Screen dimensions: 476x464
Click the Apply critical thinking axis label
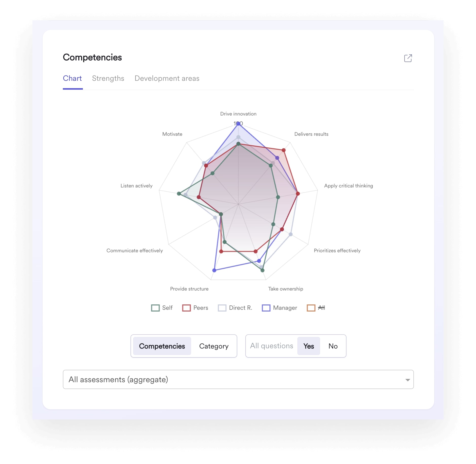coord(348,186)
